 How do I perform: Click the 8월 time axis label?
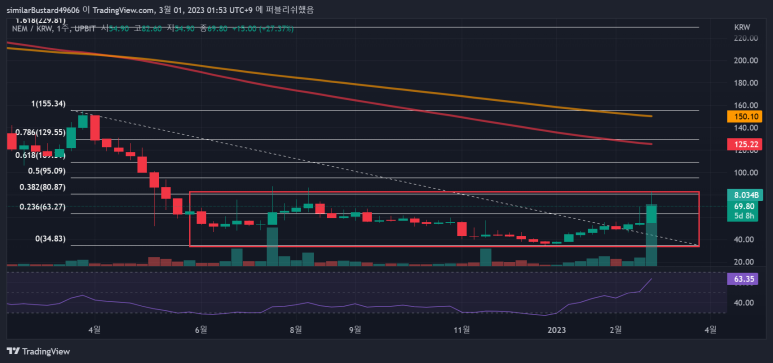point(296,330)
